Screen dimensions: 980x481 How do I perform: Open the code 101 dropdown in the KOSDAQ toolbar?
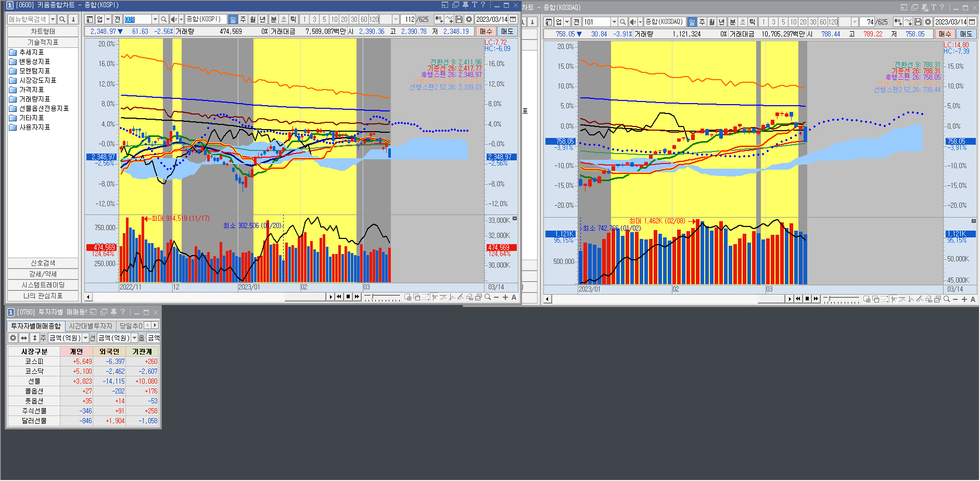click(x=614, y=22)
